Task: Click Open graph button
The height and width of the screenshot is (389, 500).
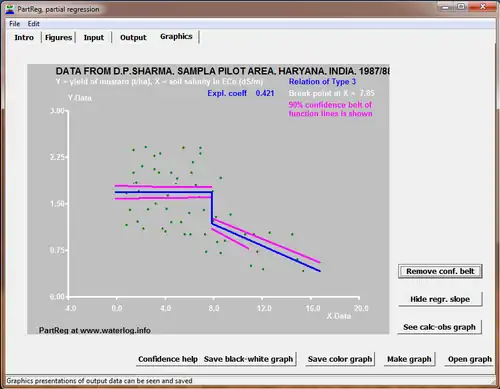Action: 470,359
